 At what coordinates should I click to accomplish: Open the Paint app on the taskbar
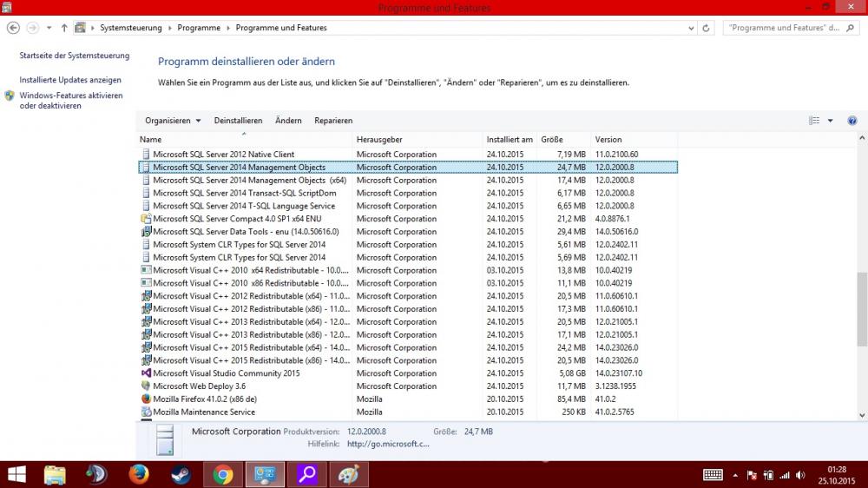pos(349,475)
